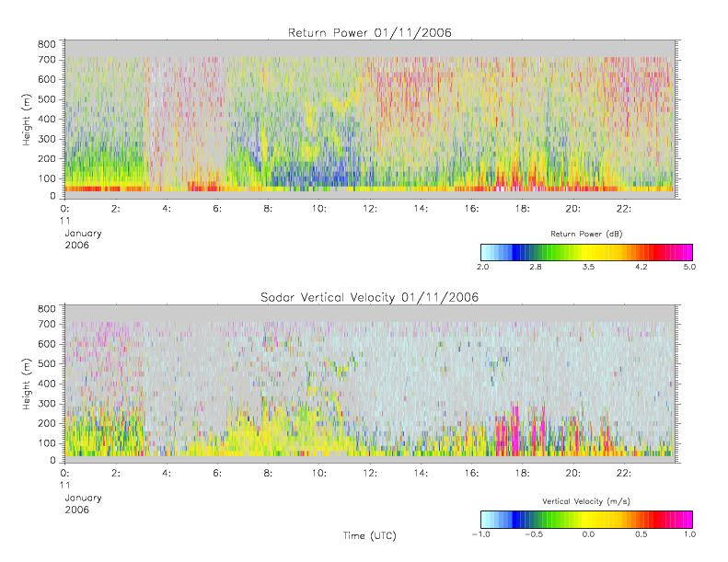Viewport: 728px width, 562px height.
Task: Click the 'Sodar Vertical Velocity 01/11/2006' chart title
Action: point(370,297)
